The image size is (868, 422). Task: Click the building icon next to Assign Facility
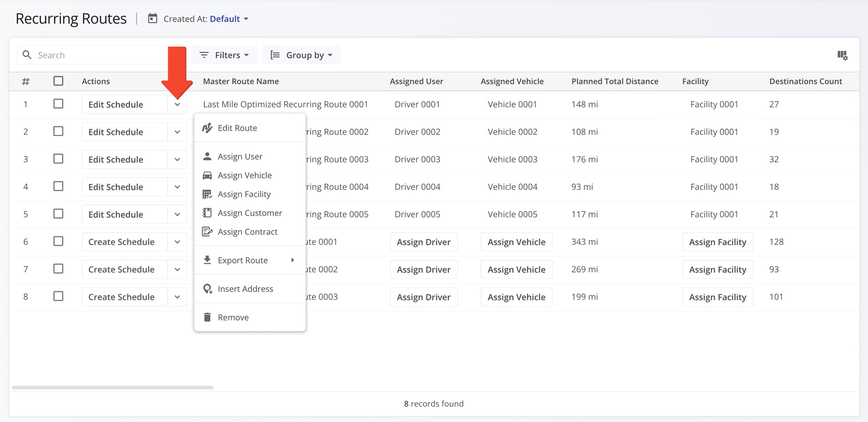point(207,194)
